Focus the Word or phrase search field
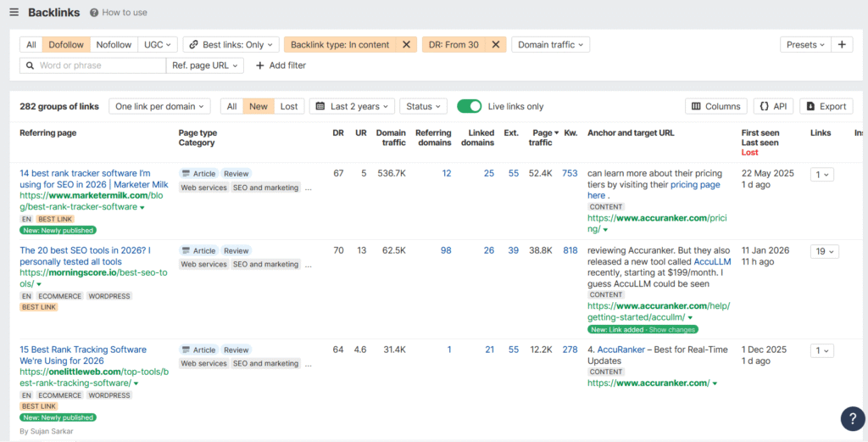The height and width of the screenshot is (442, 868). [93, 65]
